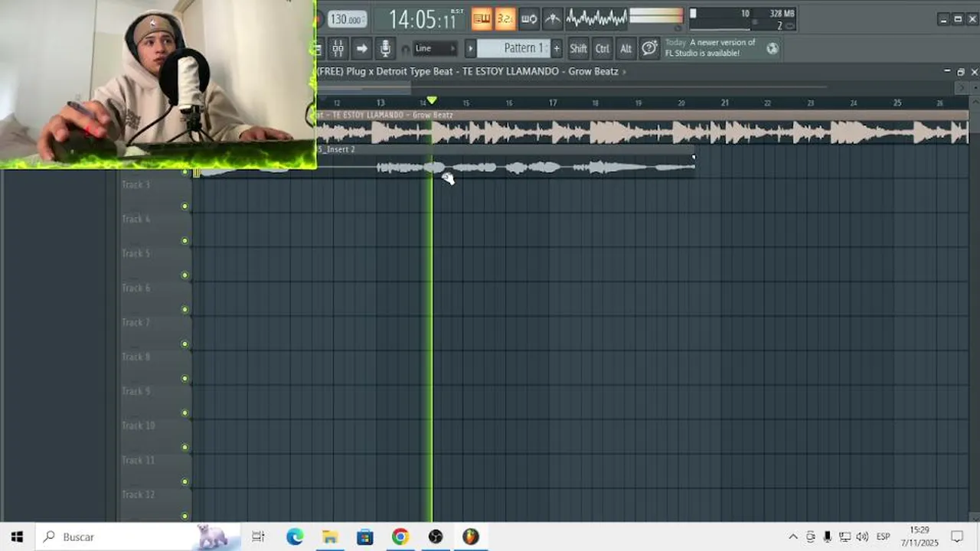Select the Track 7 header label
Screen dimensions: 980x551
click(136, 322)
